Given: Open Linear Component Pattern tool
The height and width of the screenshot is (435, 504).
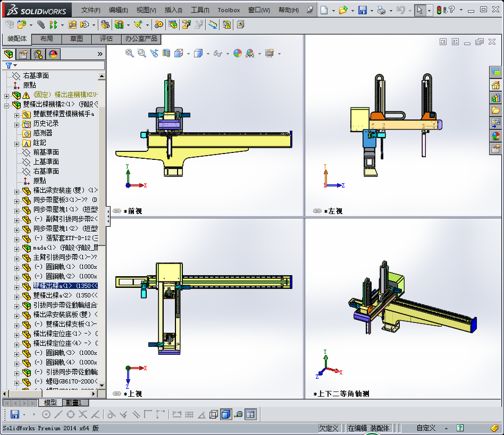Looking at the screenshot, I should pyautogui.click(x=53, y=24).
